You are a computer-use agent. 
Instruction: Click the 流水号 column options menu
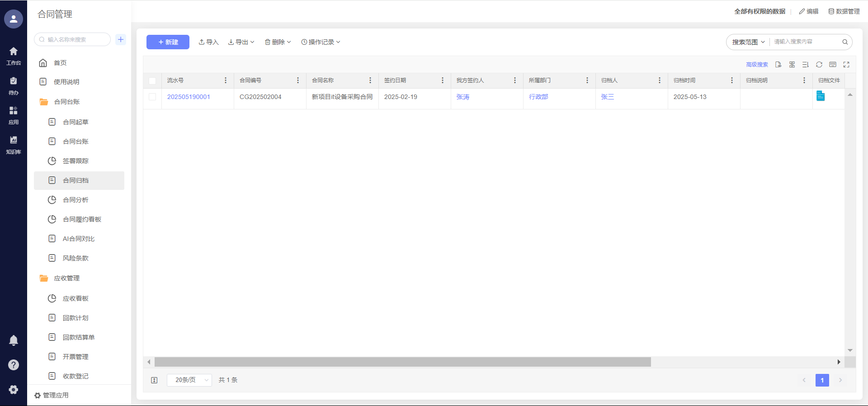[x=226, y=80]
